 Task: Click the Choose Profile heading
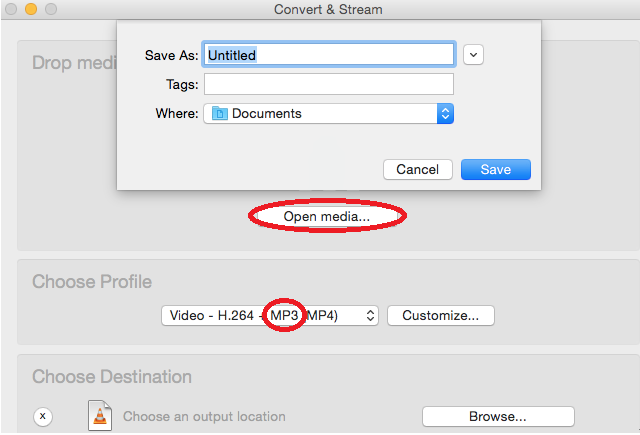click(92, 282)
